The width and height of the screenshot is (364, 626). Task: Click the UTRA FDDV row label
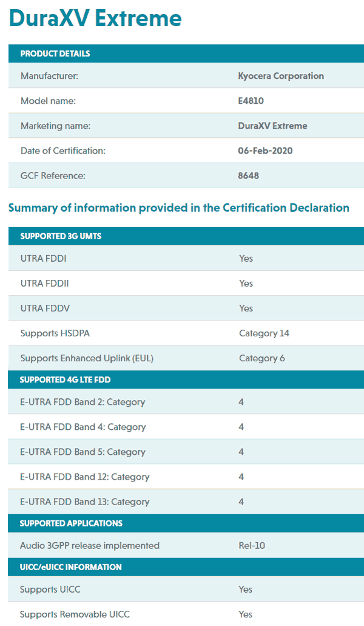pos(45,308)
